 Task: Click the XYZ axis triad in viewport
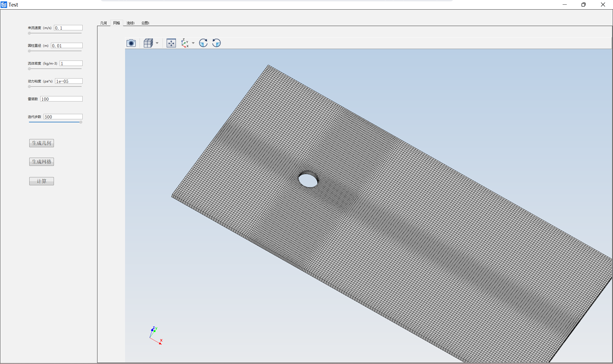tap(156, 336)
